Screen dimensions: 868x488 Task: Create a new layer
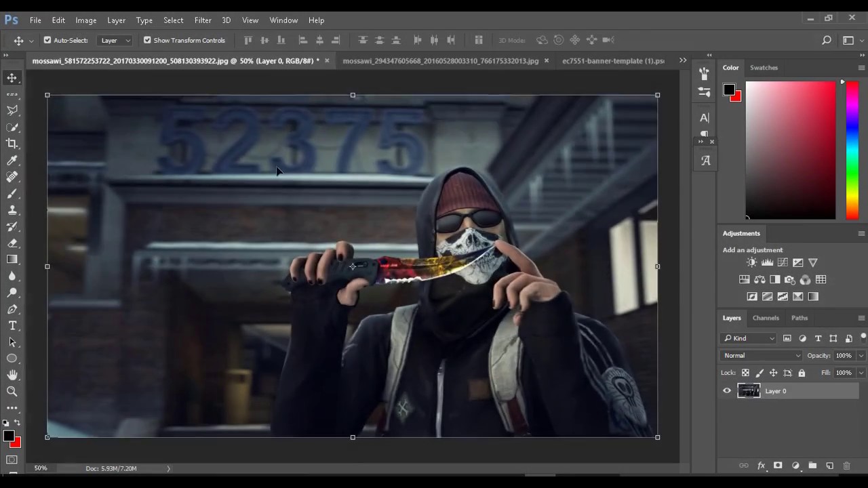tap(829, 466)
